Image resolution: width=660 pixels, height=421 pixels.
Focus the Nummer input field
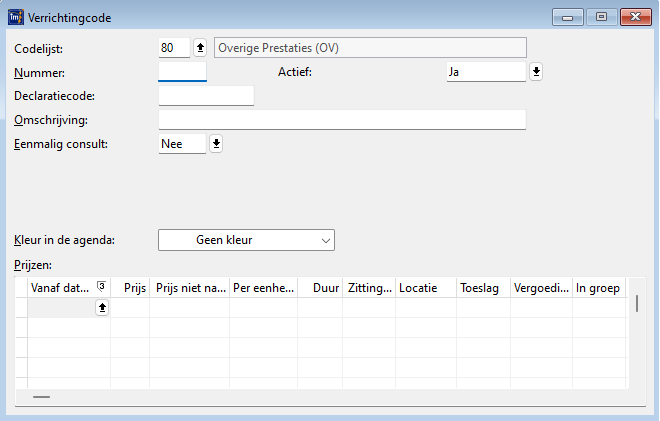(x=182, y=72)
